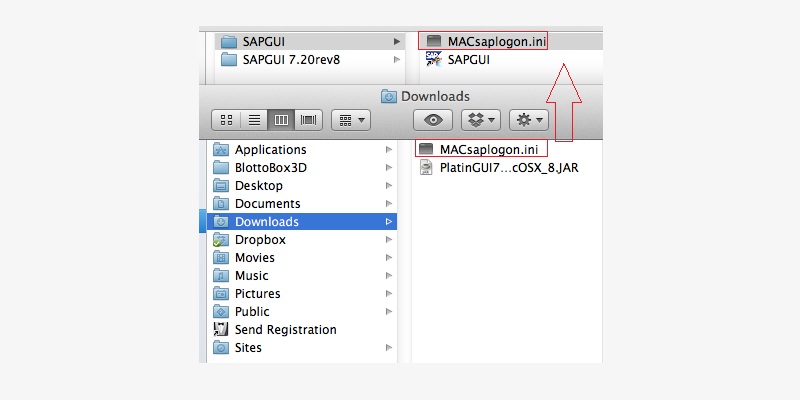Click the Desktop folder icon
The height and width of the screenshot is (400, 800).
click(x=221, y=185)
